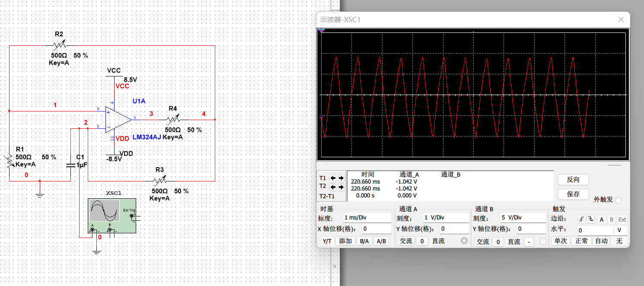
Task: Click the 保存 button
Action: coord(573,194)
